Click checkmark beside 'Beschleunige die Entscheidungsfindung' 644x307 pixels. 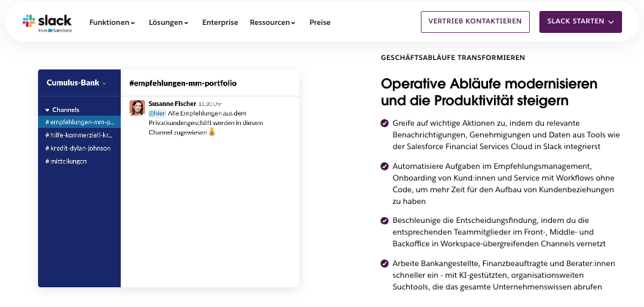tap(384, 221)
